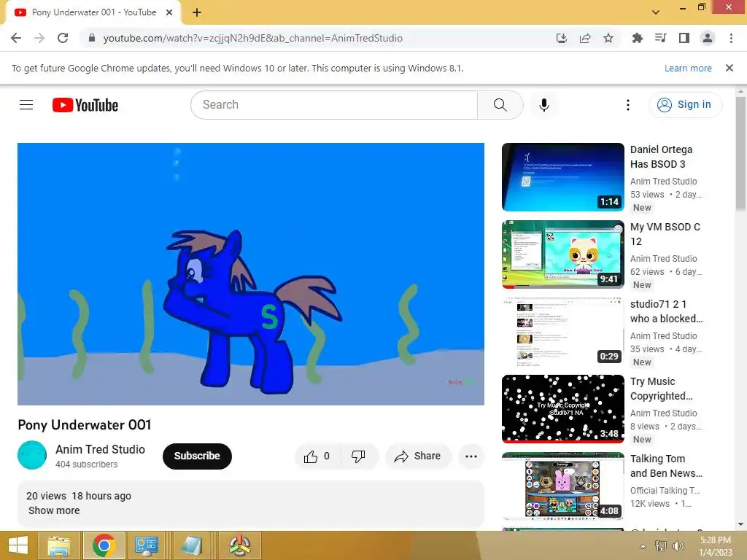
Task: Open the Install app icon in address bar
Action: click(x=562, y=38)
